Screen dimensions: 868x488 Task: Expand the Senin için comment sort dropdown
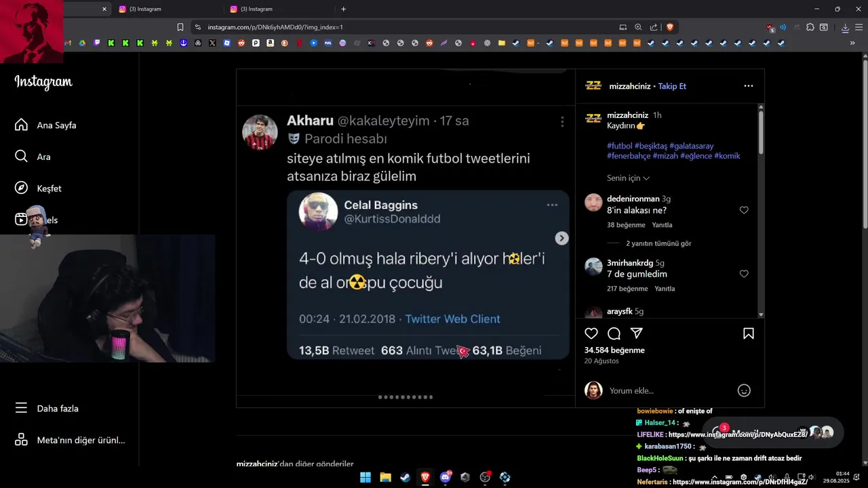point(629,178)
